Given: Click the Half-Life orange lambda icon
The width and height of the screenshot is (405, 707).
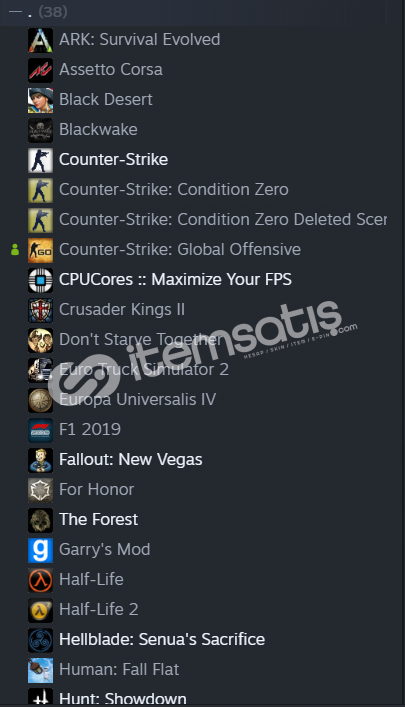Looking at the screenshot, I should point(40,579).
